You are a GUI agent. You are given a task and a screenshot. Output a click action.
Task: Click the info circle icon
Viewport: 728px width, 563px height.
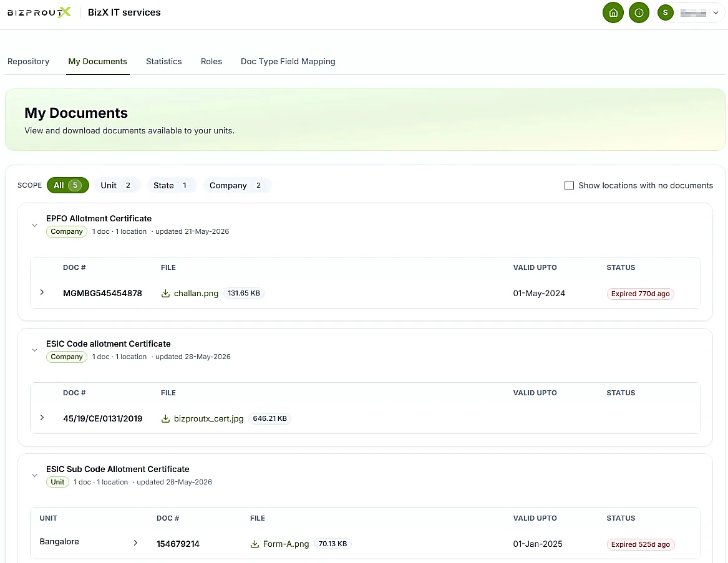[x=639, y=13]
